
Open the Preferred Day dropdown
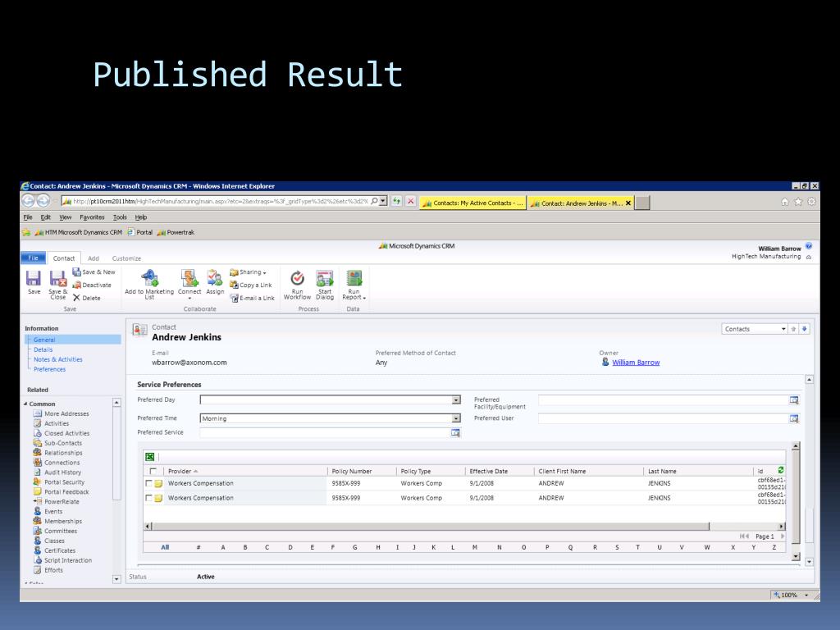(x=456, y=400)
